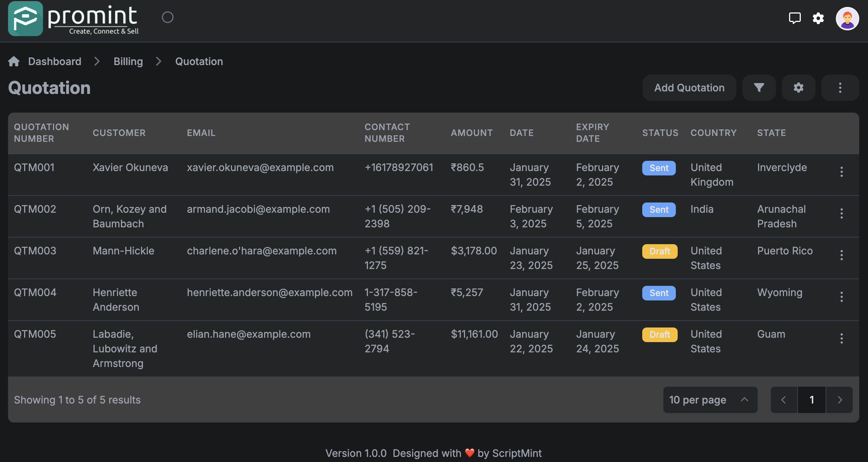Viewport: 868px width, 462px height.
Task: Click the home icon in breadcrumb
Action: [x=14, y=61]
